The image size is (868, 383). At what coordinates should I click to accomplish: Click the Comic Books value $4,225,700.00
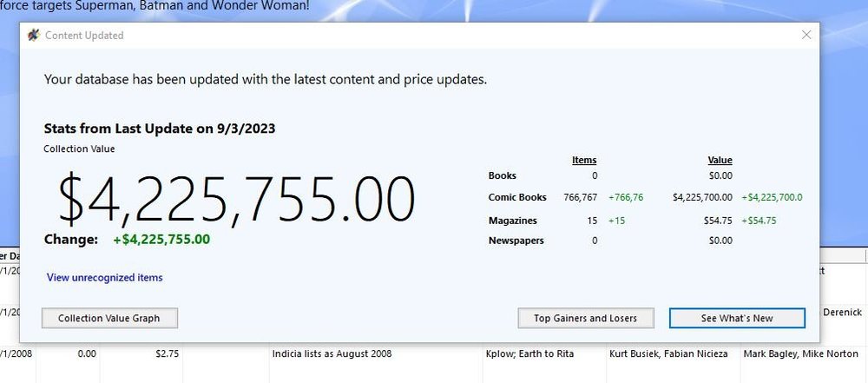(x=702, y=197)
